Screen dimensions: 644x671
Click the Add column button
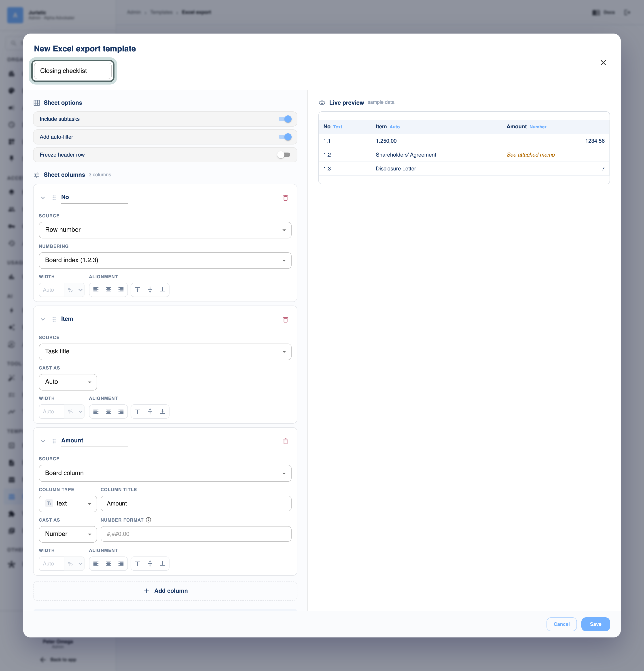coord(165,591)
